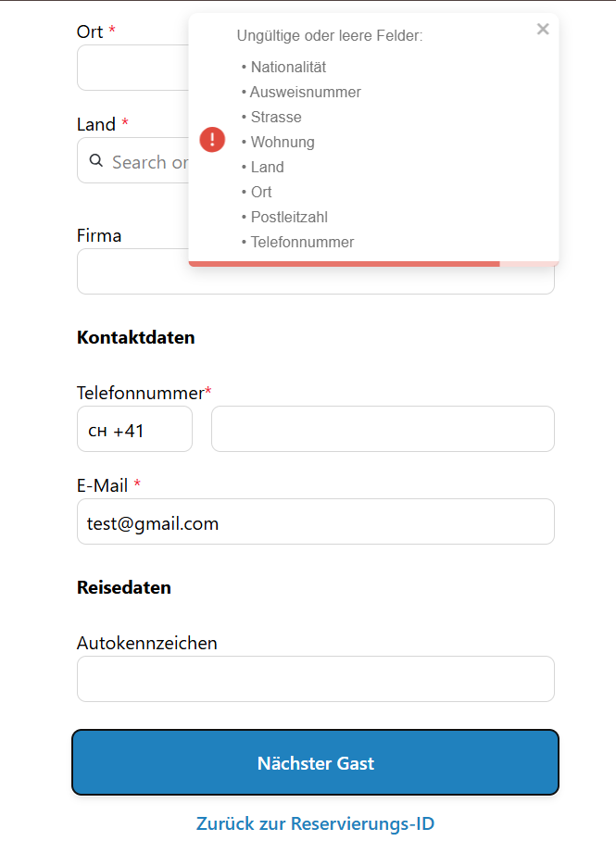616x841 pixels.
Task: Click Telefonnummer entry in the error list
Action: [x=302, y=242]
